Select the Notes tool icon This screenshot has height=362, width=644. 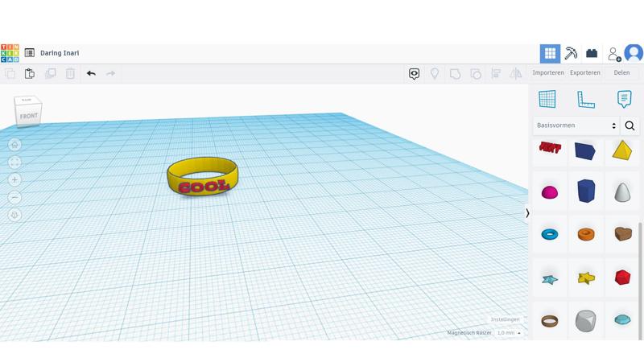(x=625, y=99)
